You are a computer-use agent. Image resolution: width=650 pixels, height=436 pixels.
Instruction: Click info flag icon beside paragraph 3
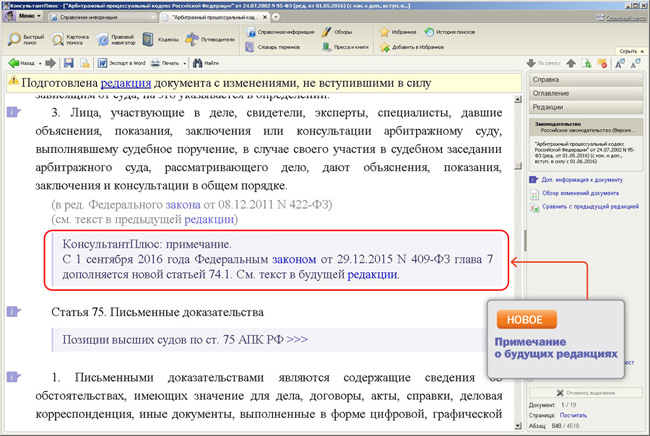[13, 112]
